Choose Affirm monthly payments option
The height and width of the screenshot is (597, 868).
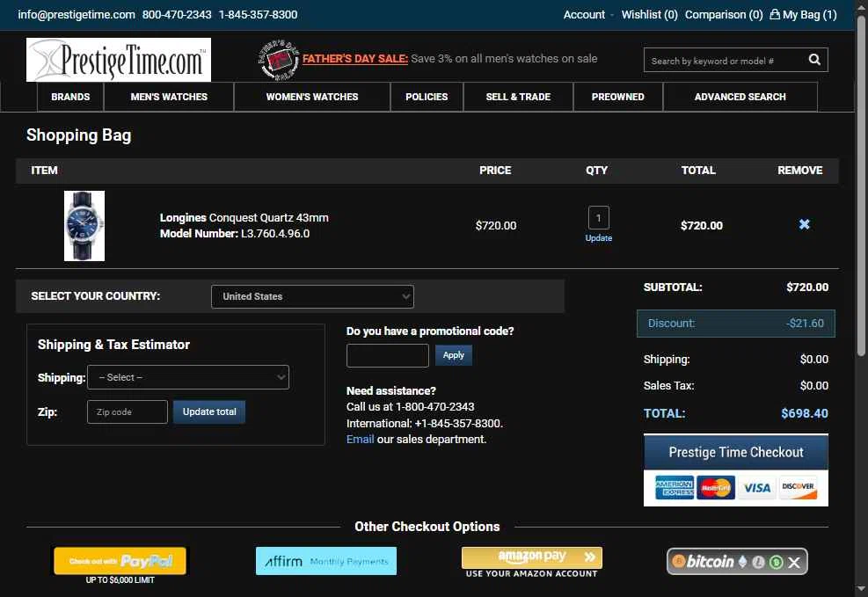(x=326, y=561)
